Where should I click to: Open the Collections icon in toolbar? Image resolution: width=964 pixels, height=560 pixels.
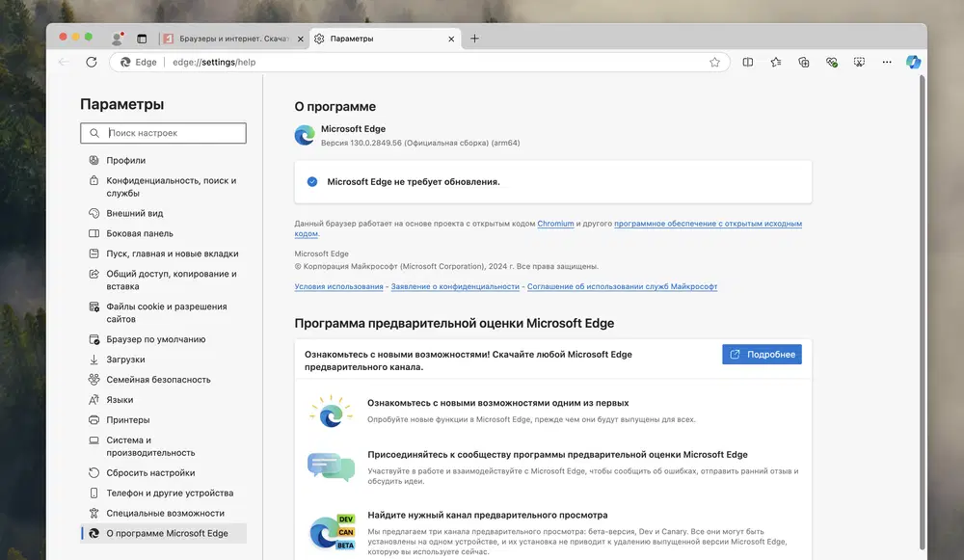804,62
